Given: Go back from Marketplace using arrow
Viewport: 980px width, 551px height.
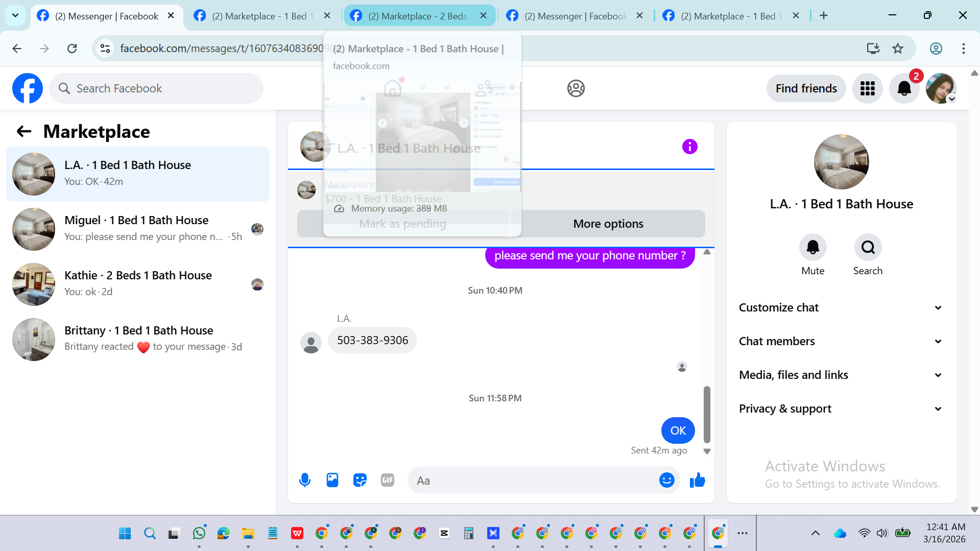Looking at the screenshot, I should pos(24,132).
